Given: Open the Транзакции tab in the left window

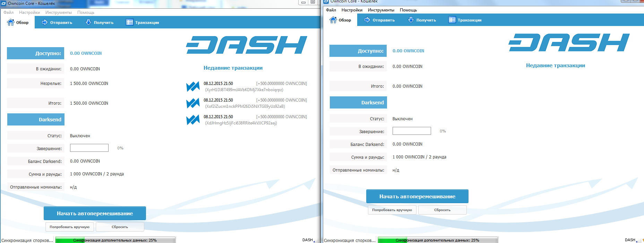Looking at the screenshot, I should tap(143, 23).
